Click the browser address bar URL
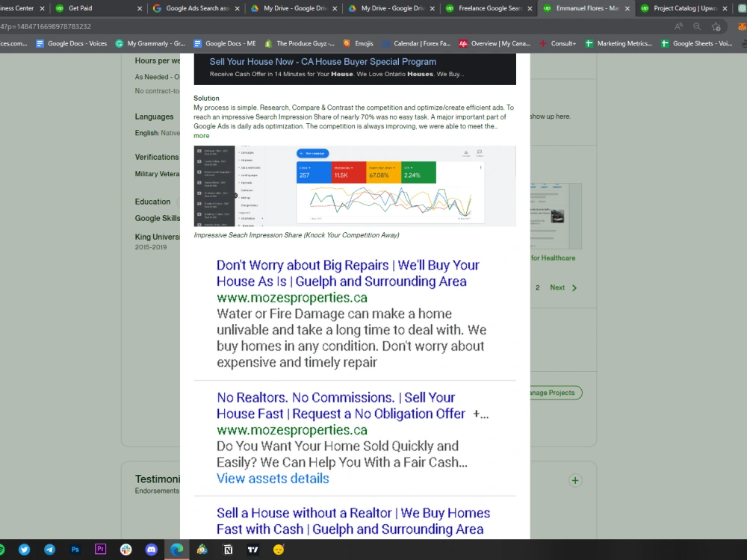 [46, 27]
